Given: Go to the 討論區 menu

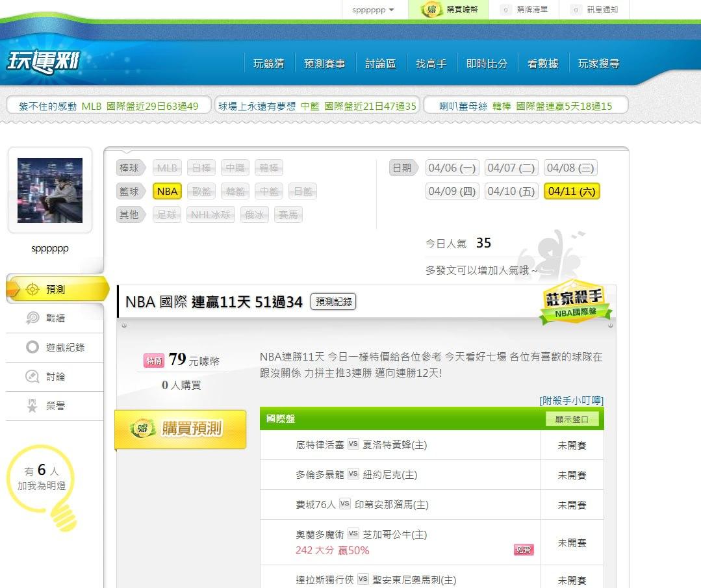Looking at the screenshot, I should [381, 64].
